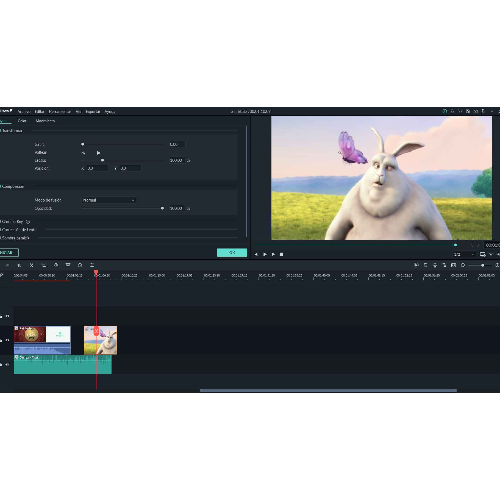The width and height of the screenshot is (500, 500).
Task: Click the timeline horizontal scrollbar
Action: pyautogui.click(x=328, y=390)
